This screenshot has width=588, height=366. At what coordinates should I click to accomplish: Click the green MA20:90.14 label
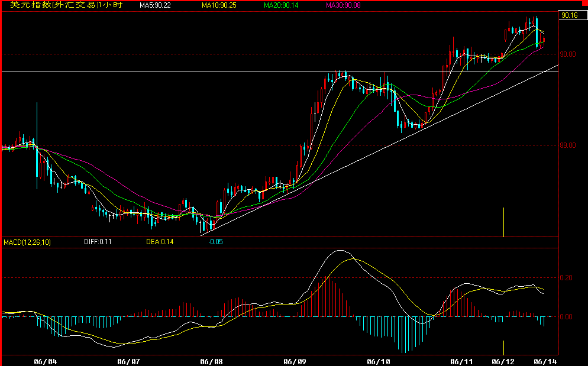point(281,5)
